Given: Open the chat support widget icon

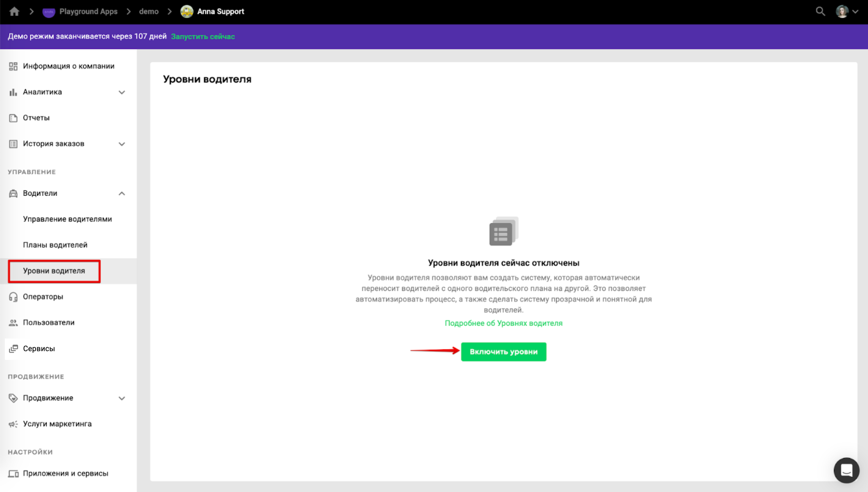Looking at the screenshot, I should [846, 470].
